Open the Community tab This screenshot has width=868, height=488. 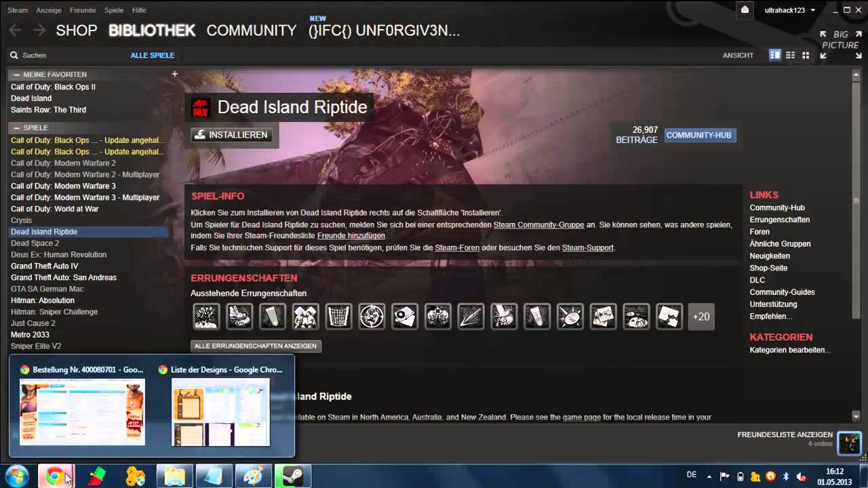[252, 30]
